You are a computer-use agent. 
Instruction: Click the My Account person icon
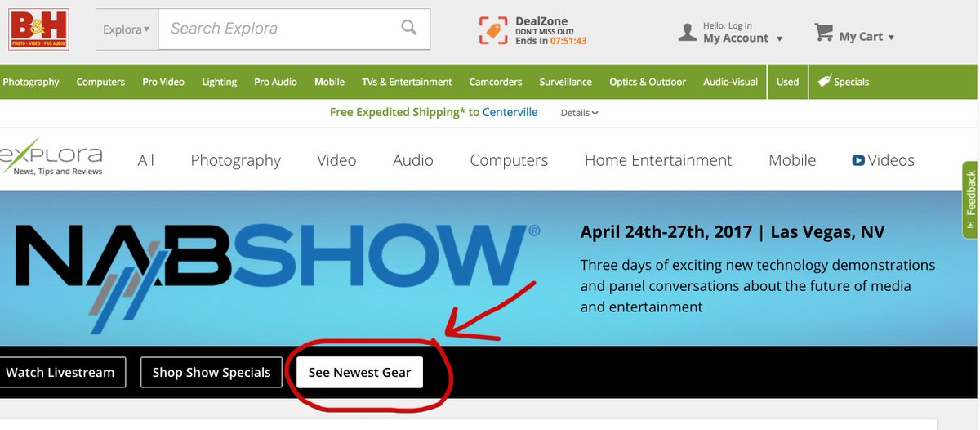tap(688, 32)
